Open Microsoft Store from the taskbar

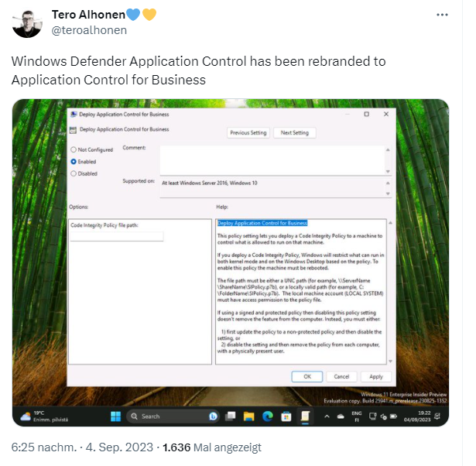click(285, 416)
